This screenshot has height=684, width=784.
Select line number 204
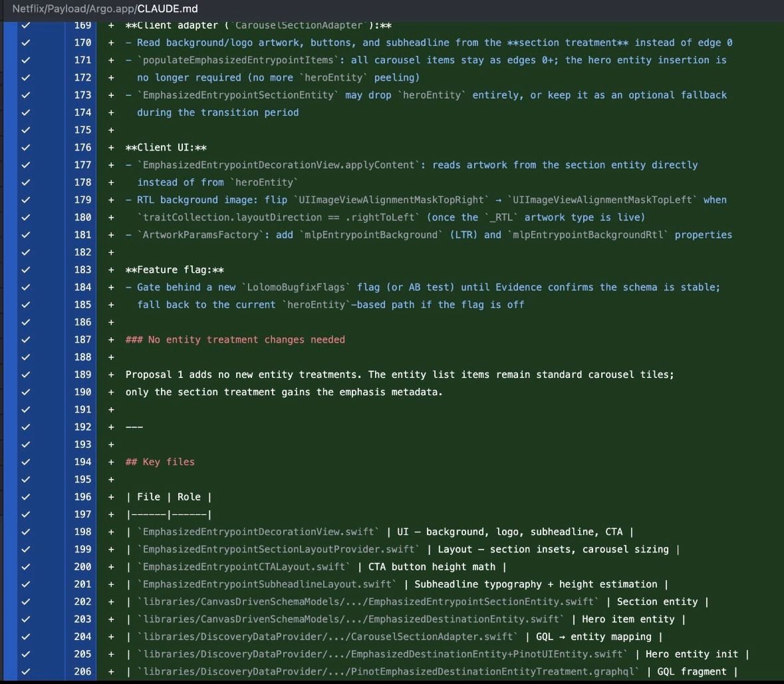(82, 637)
